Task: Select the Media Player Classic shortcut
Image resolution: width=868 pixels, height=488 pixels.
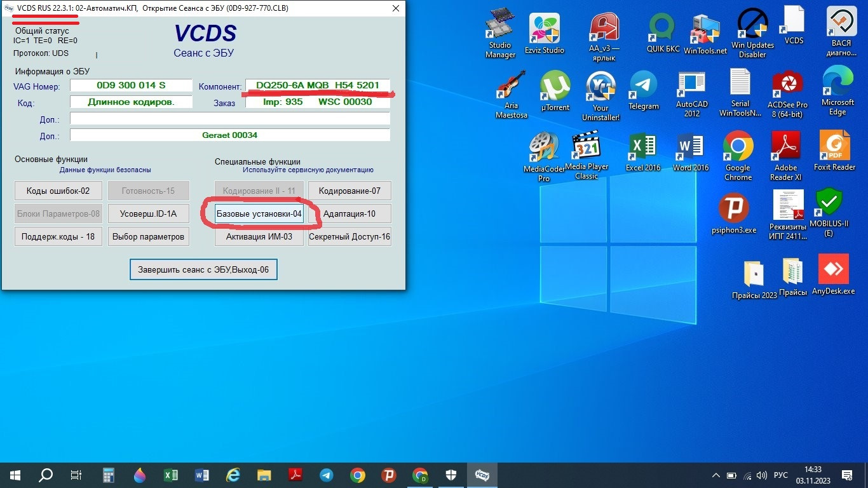Action: coord(587,156)
